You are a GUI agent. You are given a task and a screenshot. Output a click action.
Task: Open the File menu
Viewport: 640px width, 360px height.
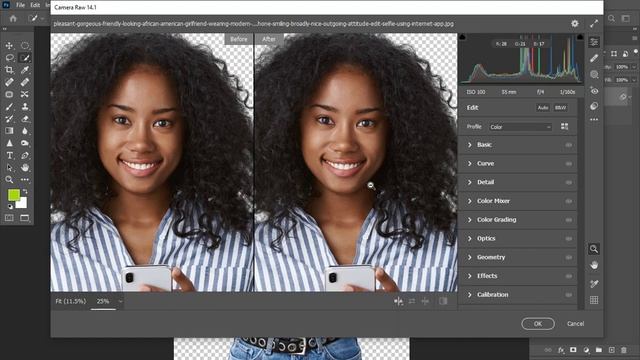click(20, 5)
